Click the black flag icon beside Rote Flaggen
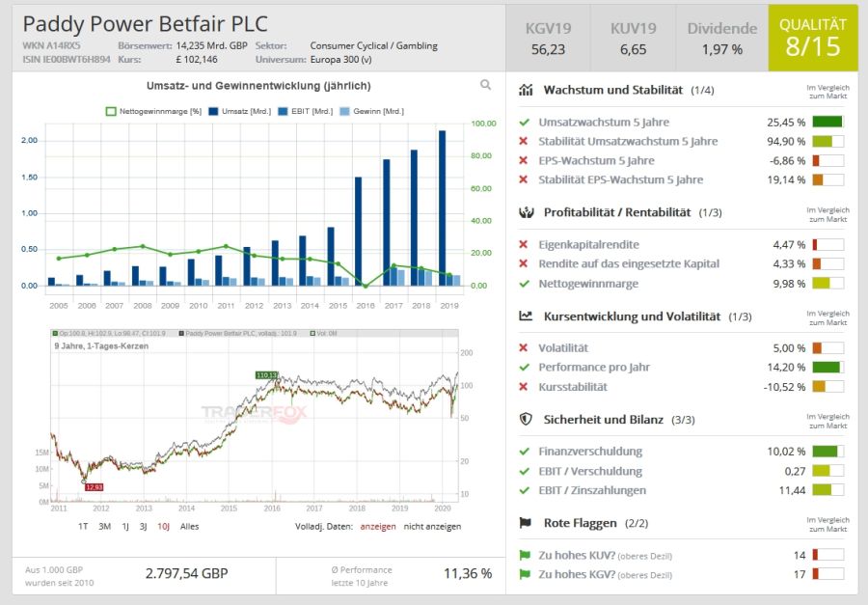The width and height of the screenshot is (868, 605). click(526, 522)
